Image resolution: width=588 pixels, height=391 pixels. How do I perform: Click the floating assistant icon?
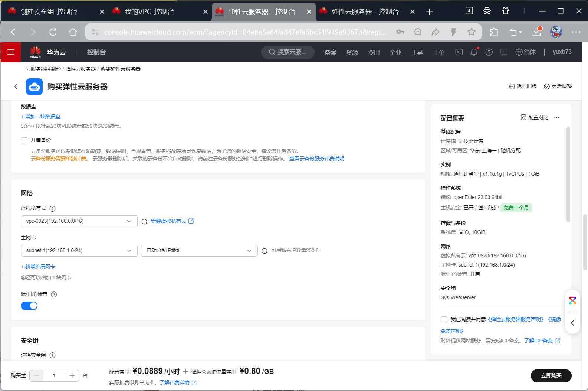point(572,300)
